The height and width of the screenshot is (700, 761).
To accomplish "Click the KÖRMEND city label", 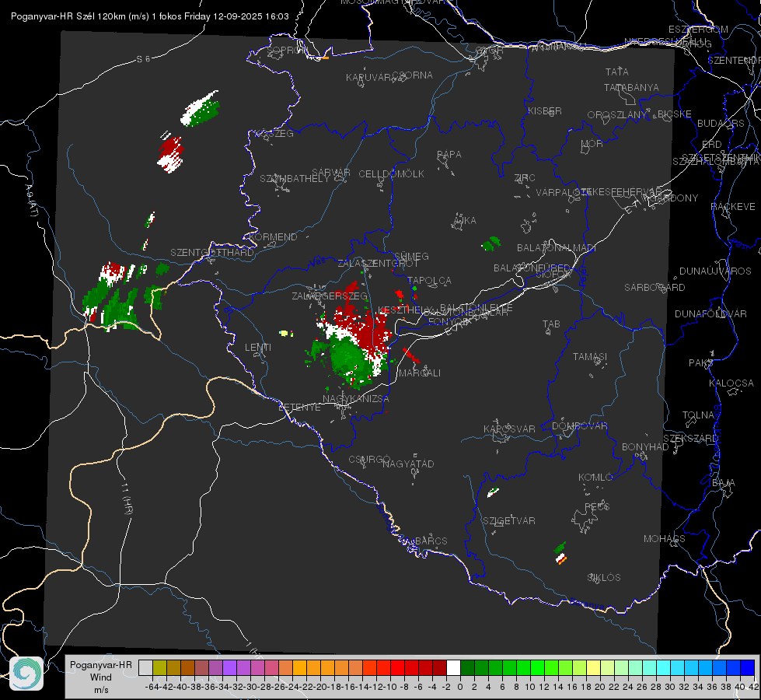I will [x=274, y=237].
